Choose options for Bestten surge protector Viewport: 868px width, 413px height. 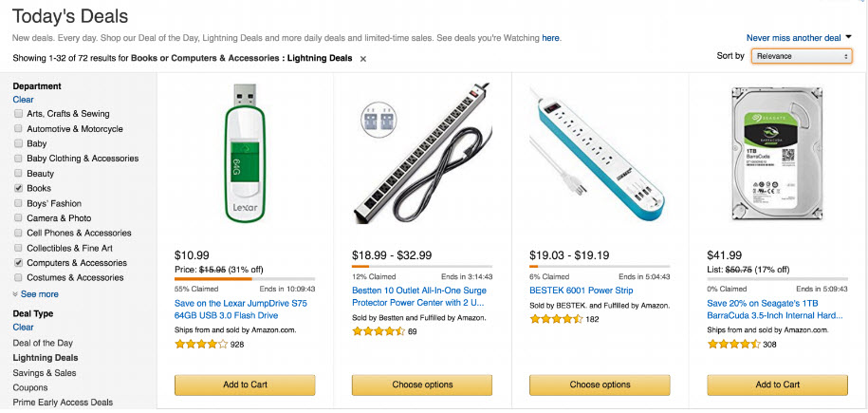pyautogui.click(x=422, y=385)
